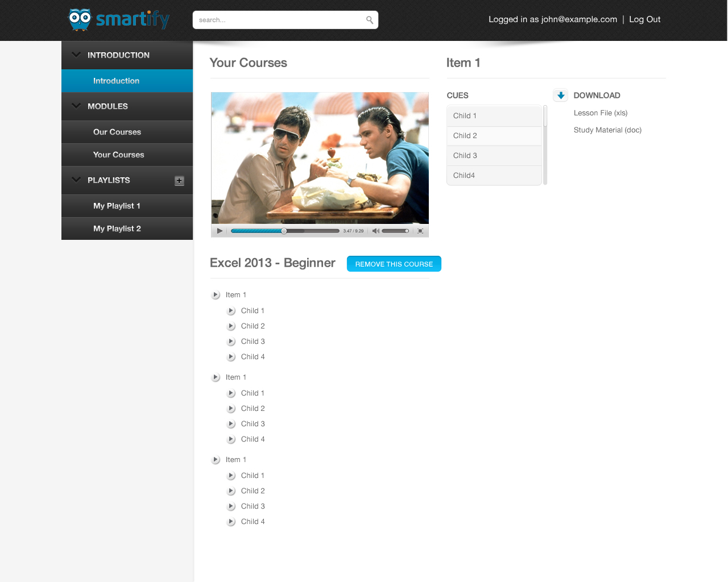Enter fullscreen with the video fullscreen icon
728x582 pixels.
point(420,231)
